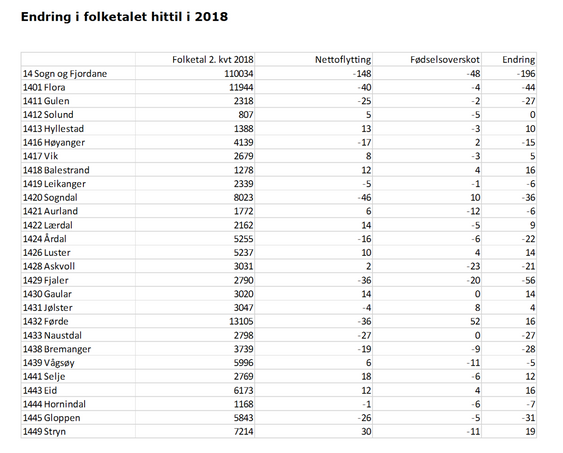Image resolution: width=563 pixels, height=453 pixels.
Task: Click the 1449 Stryn row label
Action: coord(45,431)
